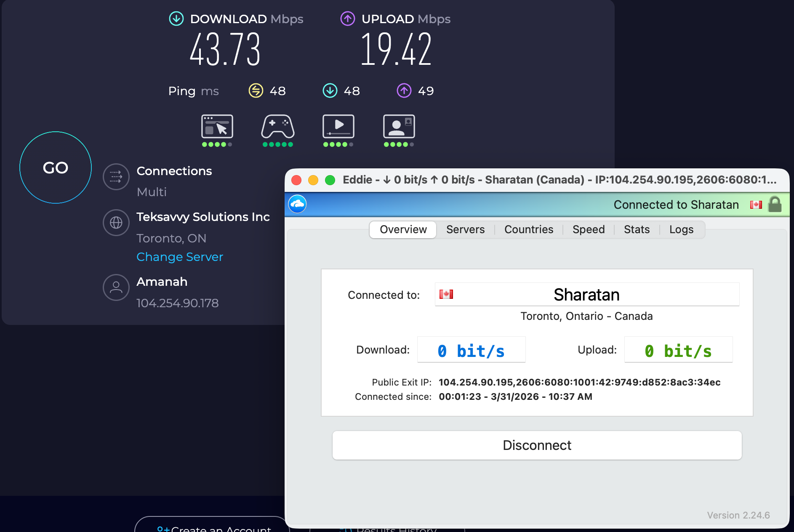Click the Eddie cloud icon in the toolbar
The height and width of the screenshot is (532, 794).
(297, 205)
